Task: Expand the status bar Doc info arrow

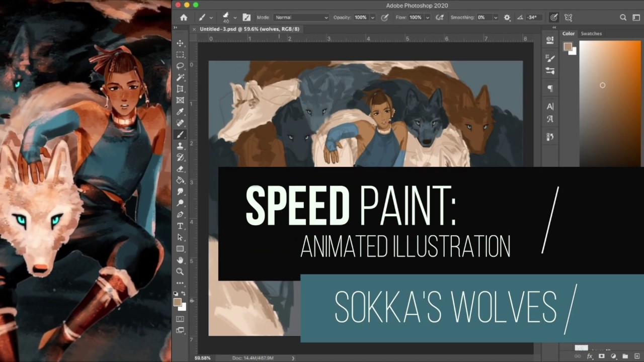Action: (x=293, y=358)
